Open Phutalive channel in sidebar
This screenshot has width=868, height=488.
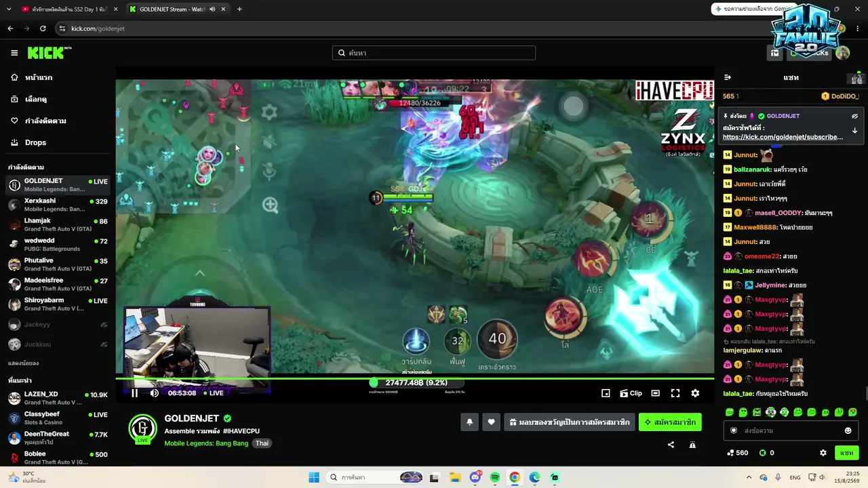(x=57, y=264)
